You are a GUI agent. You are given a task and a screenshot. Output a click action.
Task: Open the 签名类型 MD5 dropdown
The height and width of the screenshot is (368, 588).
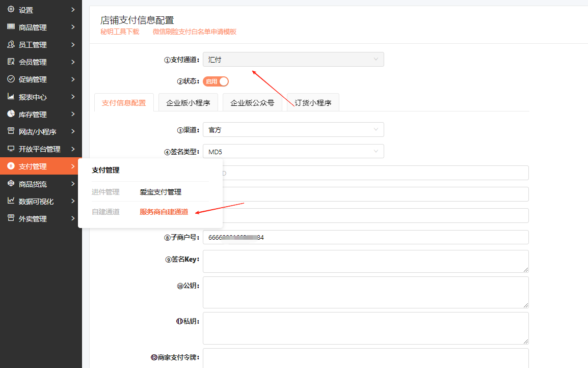click(293, 151)
